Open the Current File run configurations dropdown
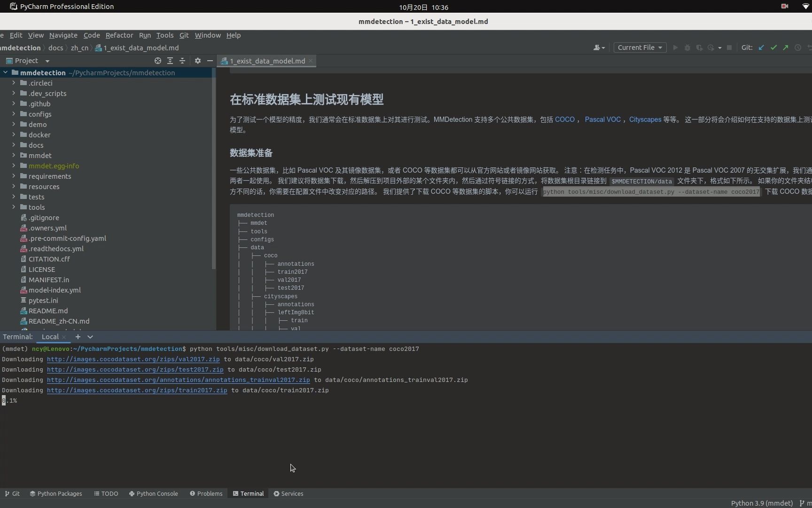This screenshot has width=812, height=508. pyautogui.click(x=640, y=48)
